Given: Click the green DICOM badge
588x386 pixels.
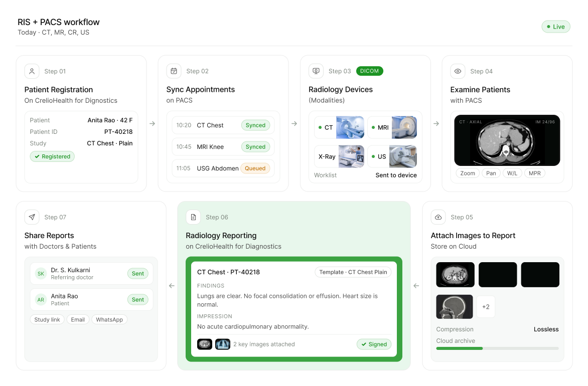Looking at the screenshot, I should coord(369,71).
